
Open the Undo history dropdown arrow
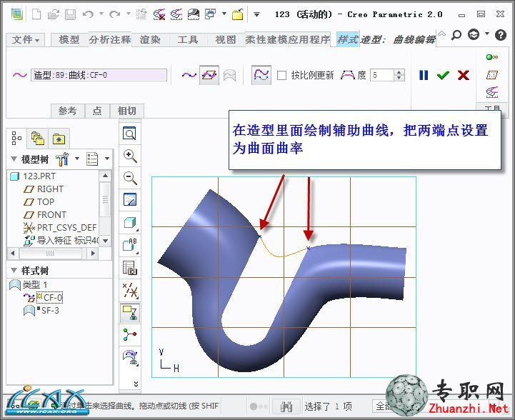point(101,14)
